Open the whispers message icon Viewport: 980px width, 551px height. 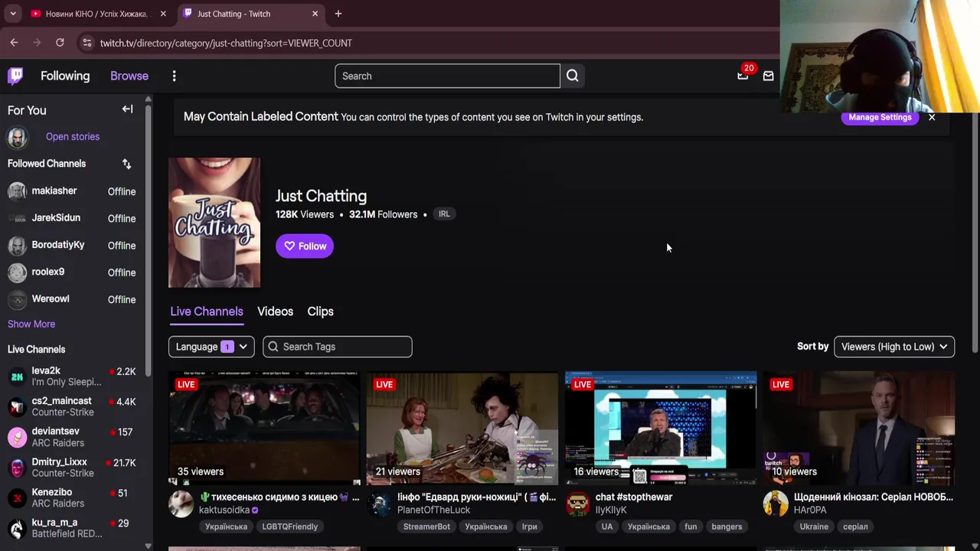(768, 76)
